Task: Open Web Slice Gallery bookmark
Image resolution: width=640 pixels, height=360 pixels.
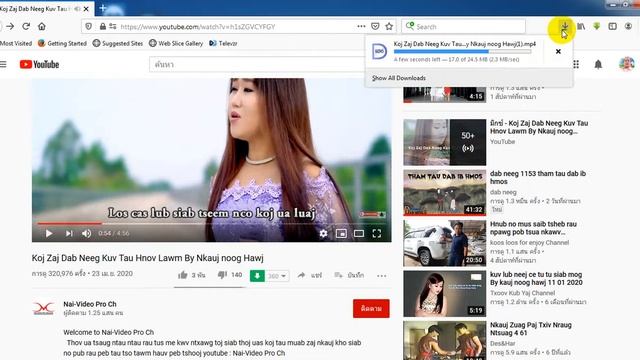Action: tap(176, 43)
